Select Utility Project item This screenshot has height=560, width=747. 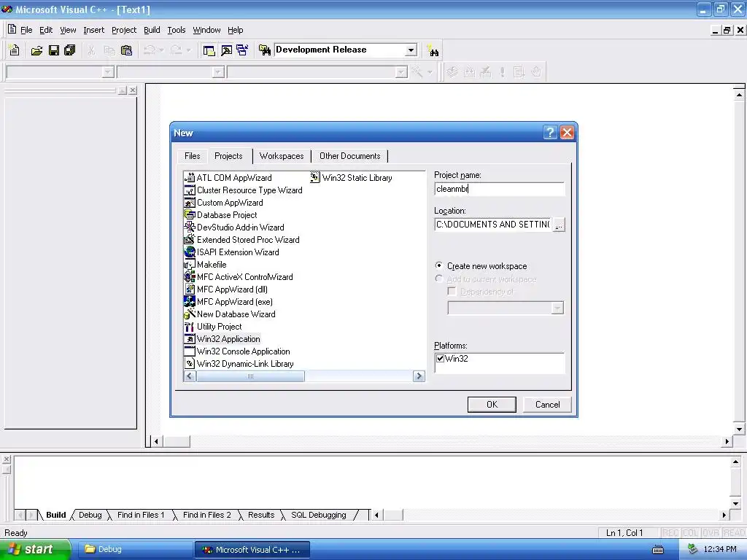(213, 326)
